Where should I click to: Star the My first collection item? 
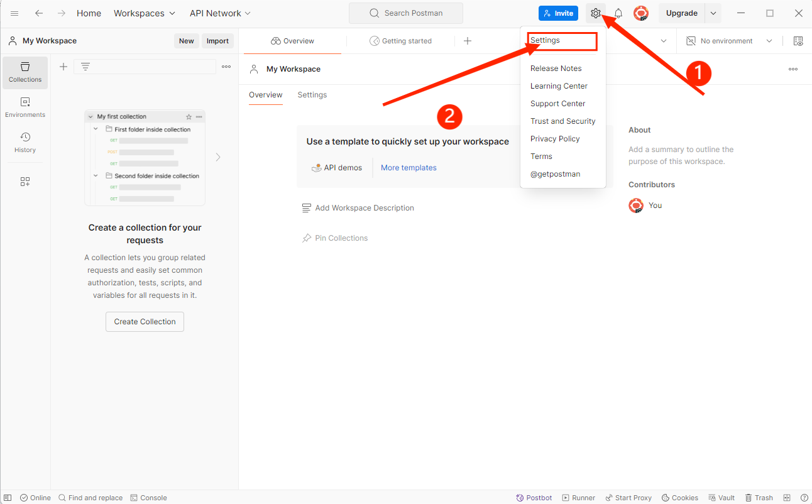(x=189, y=117)
